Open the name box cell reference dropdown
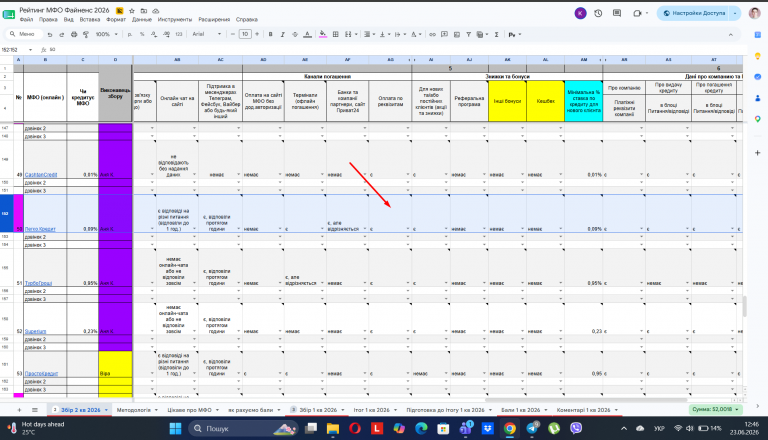The image size is (768, 440). pos(30,50)
